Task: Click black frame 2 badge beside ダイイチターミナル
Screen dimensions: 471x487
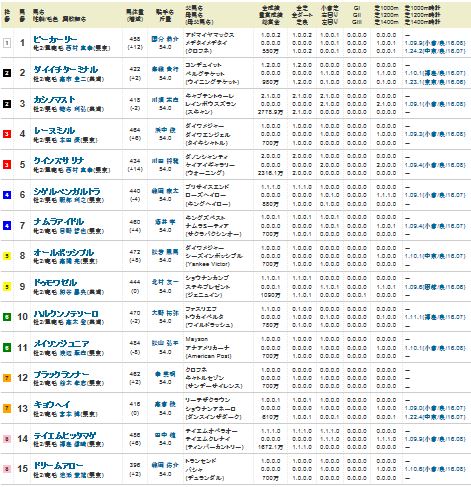Action: tap(7, 73)
